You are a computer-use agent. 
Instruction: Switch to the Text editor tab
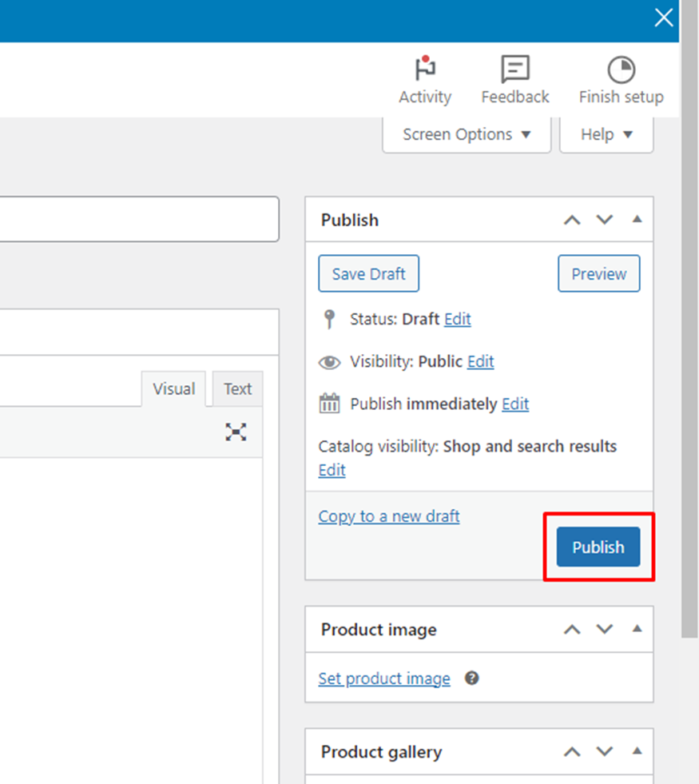pyautogui.click(x=237, y=389)
